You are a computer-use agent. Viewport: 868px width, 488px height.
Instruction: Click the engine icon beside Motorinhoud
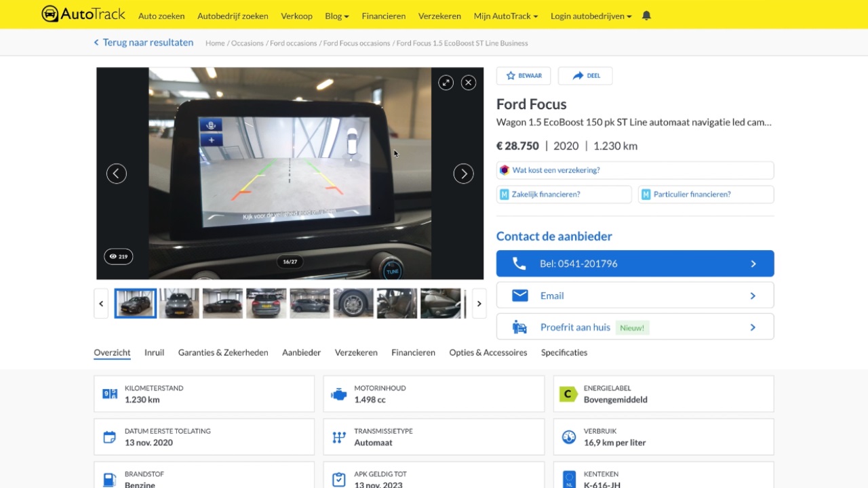pos(338,393)
